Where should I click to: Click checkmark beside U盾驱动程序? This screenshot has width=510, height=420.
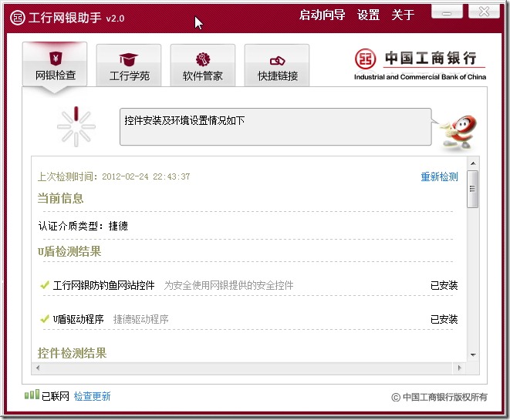pos(44,319)
